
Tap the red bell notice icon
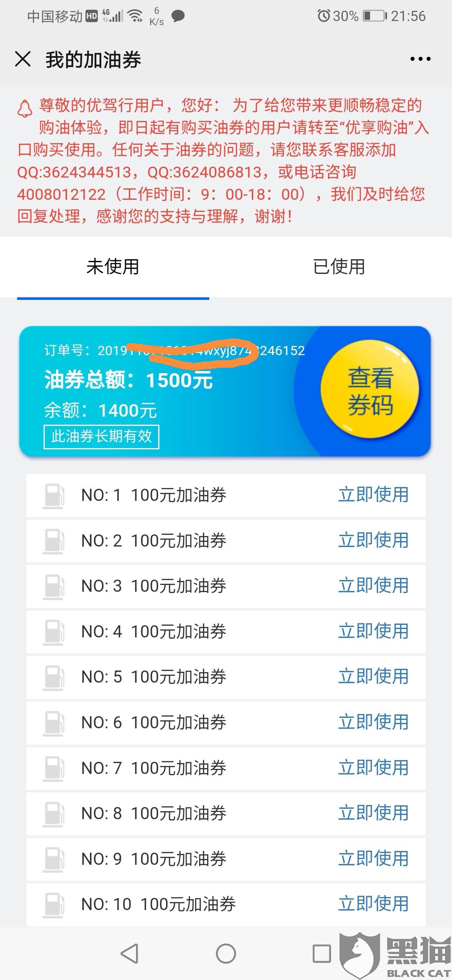tap(25, 108)
